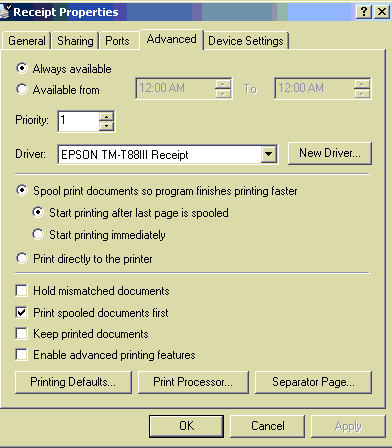This screenshot has height=448, width=392.
Task: Enable Hold mismatched documents checkbox
Action: 22,290
